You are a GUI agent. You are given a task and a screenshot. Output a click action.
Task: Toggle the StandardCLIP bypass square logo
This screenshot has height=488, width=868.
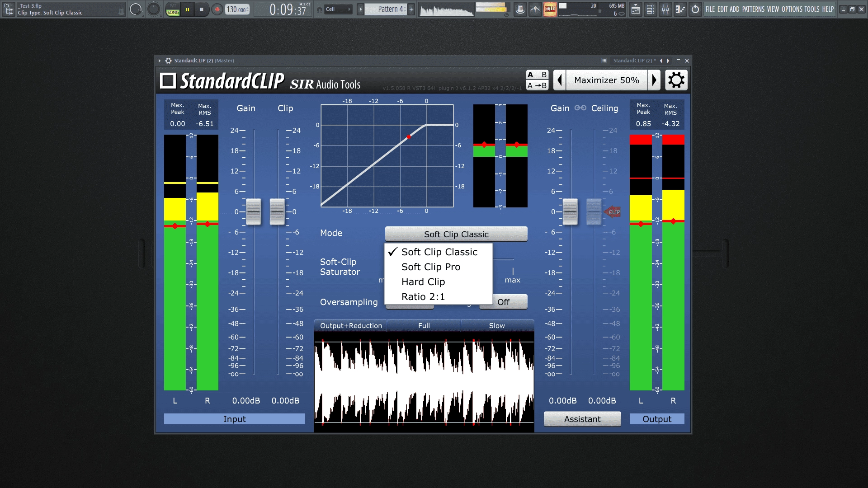coord(168,81)
